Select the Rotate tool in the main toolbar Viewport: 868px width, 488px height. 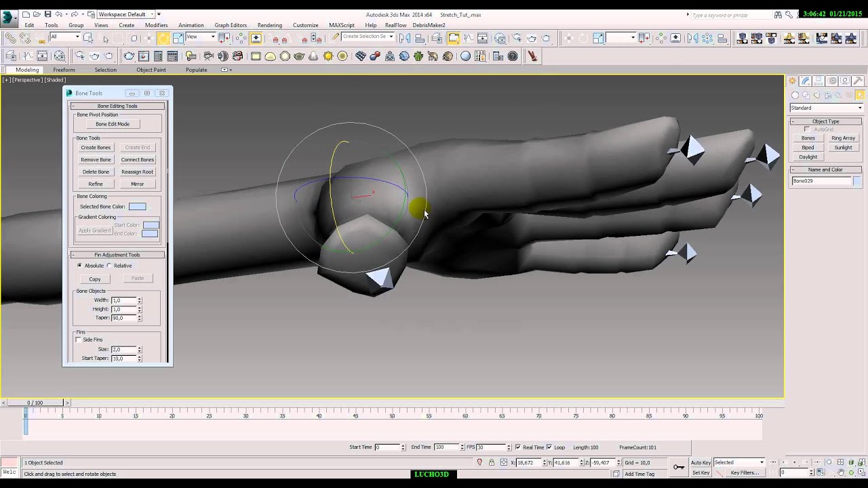(163, 38)
